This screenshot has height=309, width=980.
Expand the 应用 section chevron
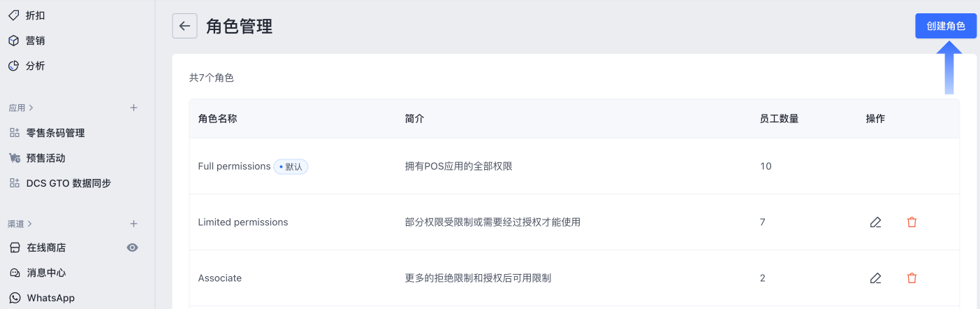31,108
